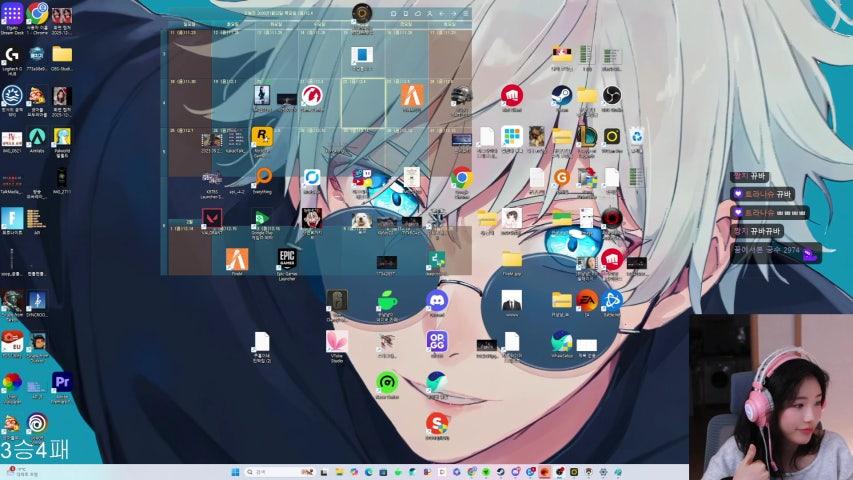Open the Rockstar Games Launcher icon

(262, 136)
